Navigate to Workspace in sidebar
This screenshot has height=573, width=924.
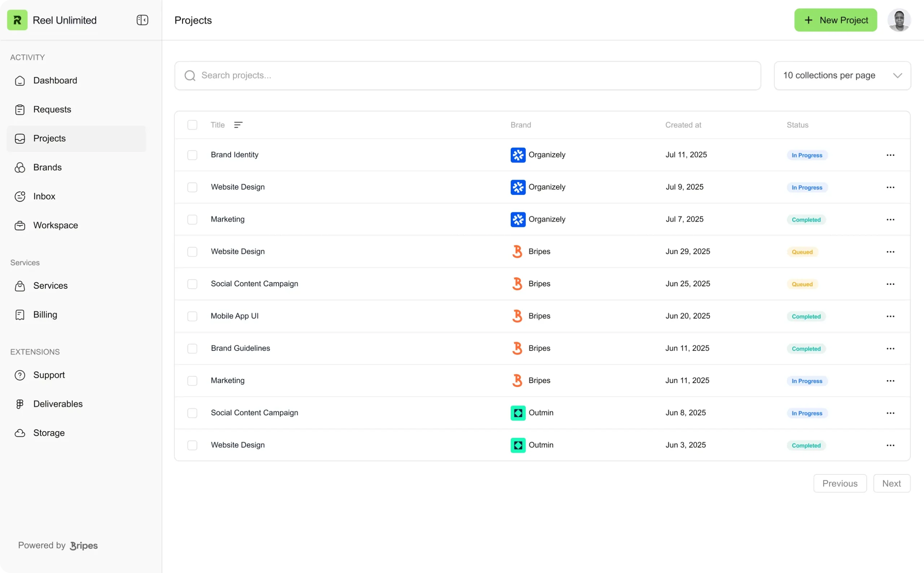tap(76, 226)
